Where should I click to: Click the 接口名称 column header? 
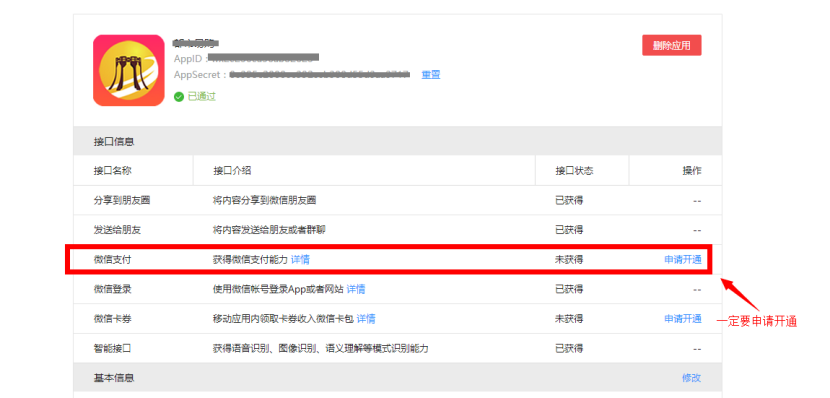[112, 170]
